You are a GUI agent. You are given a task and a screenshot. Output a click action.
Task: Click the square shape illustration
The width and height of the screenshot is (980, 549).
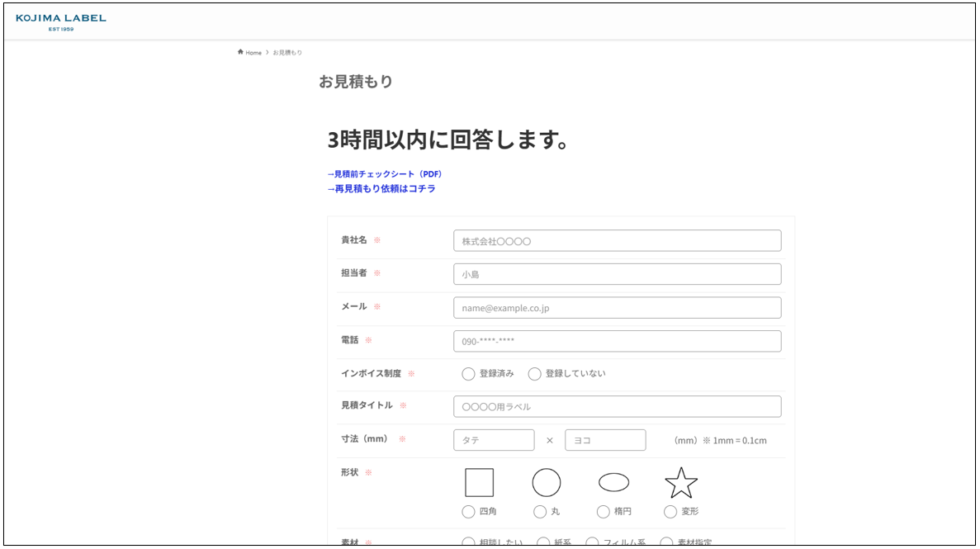(479, 483)
